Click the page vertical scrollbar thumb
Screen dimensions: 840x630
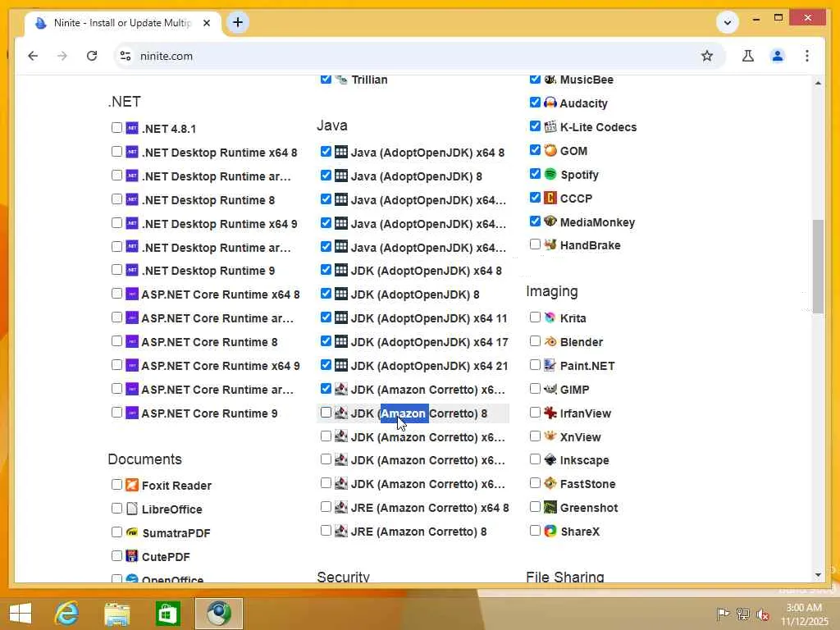(x=818, y=267)
